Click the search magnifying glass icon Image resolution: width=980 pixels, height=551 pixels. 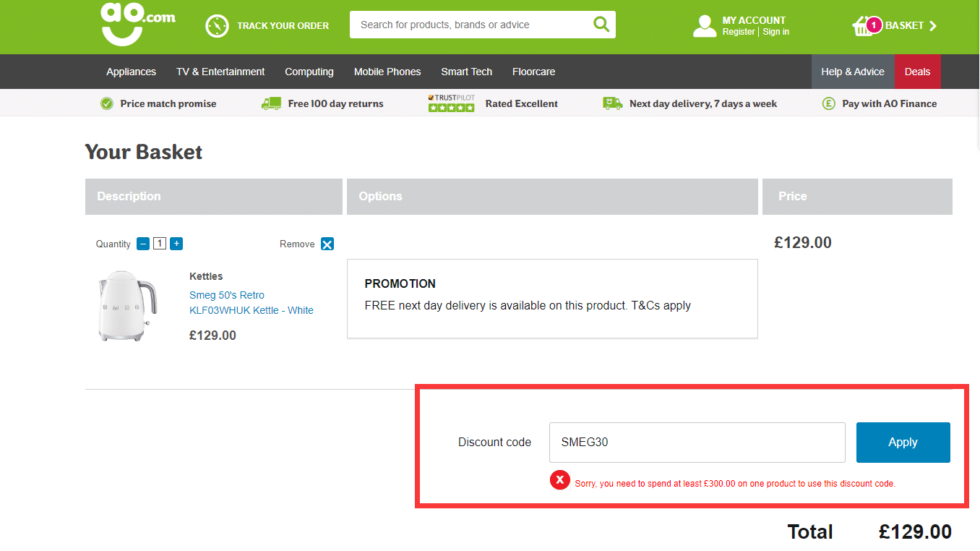click(x=601, y=24)
